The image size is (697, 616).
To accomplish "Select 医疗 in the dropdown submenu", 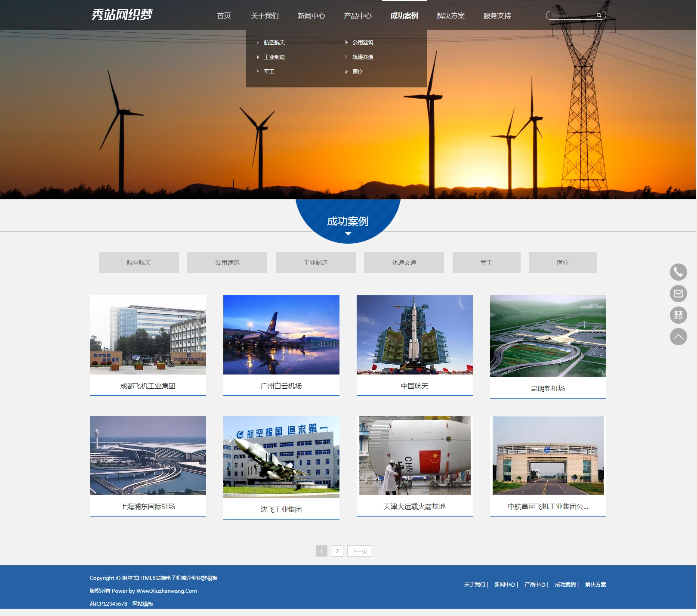I will (x=358, y=72).
